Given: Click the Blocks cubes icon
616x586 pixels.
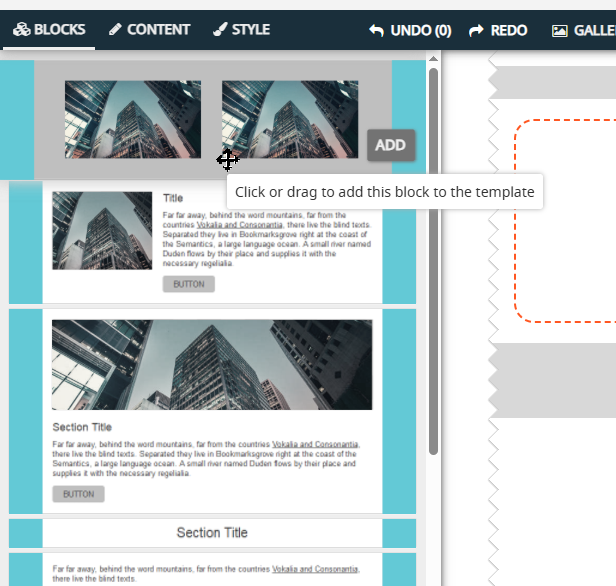Looking at the screenshot, I should [x=21, y=29].
